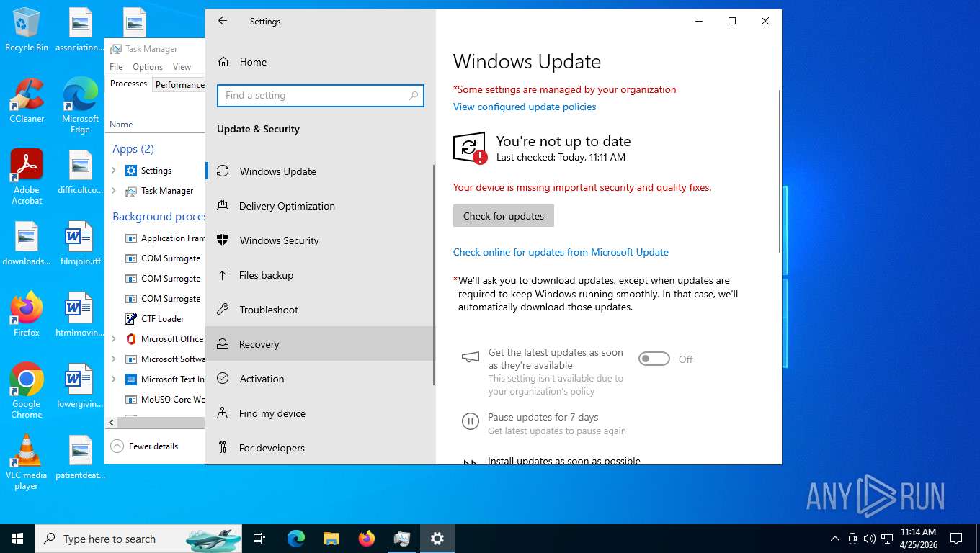
Task: Click the update status sync icon
Action: click(469, 148)
